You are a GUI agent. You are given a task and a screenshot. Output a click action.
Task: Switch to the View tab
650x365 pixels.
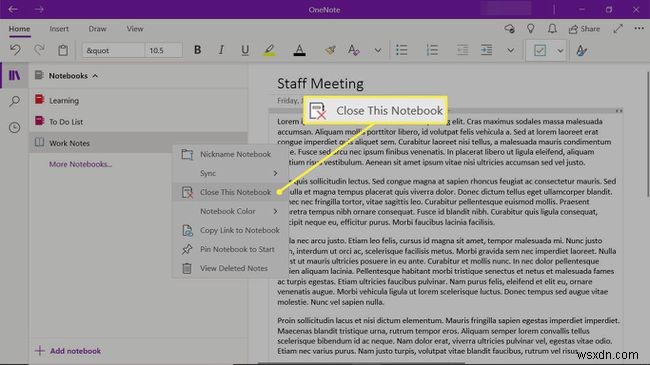pyautogui.click(x=135, y=29)
